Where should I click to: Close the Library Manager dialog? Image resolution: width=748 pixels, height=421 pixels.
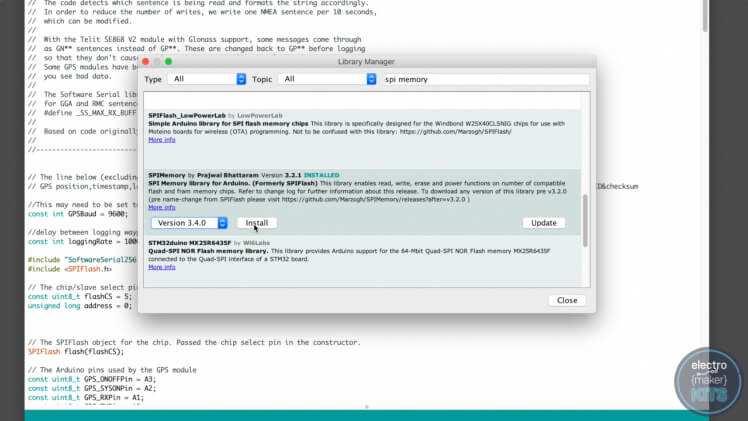(x=567, y=300)
